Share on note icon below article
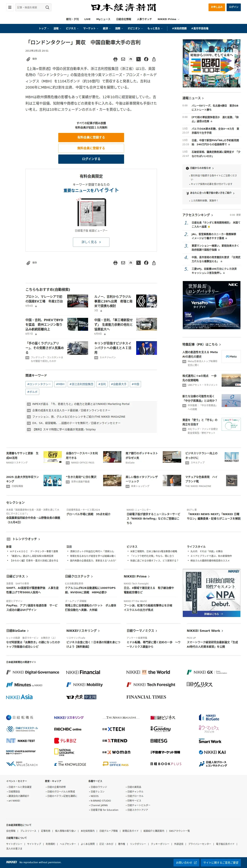 (x=131, y=263)
